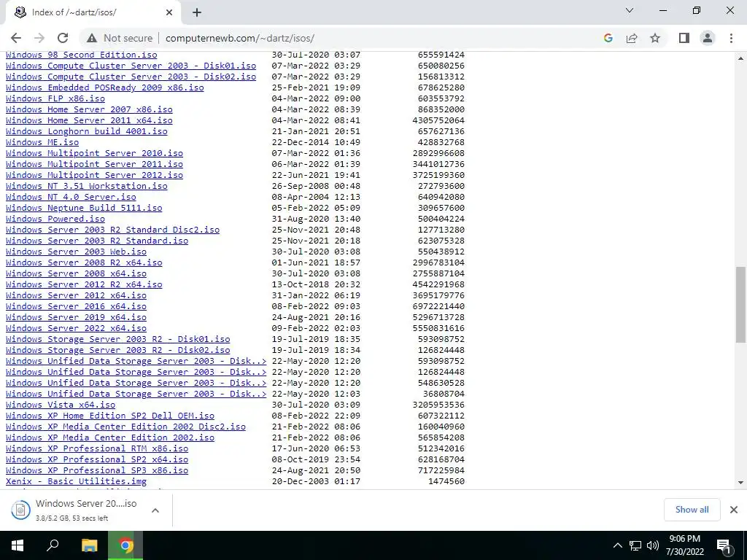Open the Windows Start menu
Image resolution: width=747 pixels, height=560 pixels.
pos(18,545)
